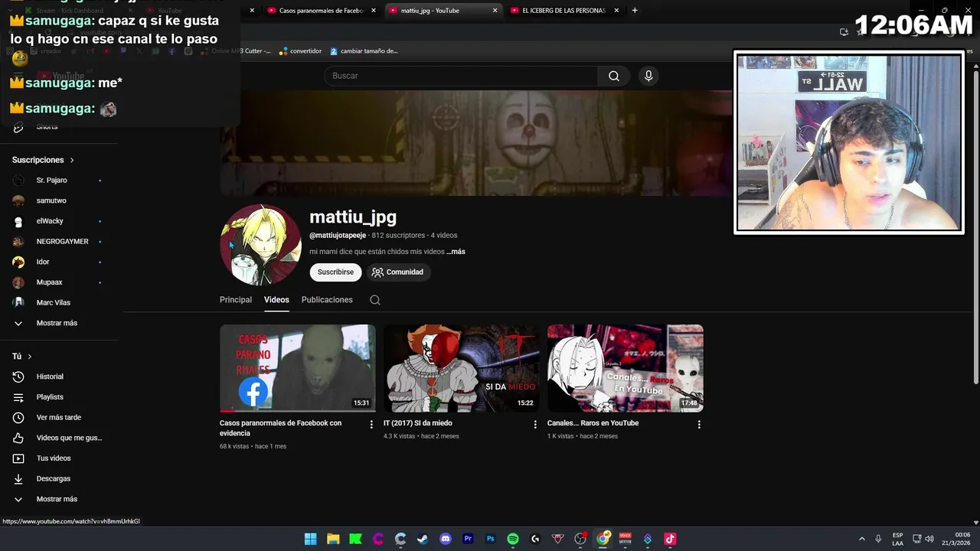Open options menu for IT (2017) video
980x551 pixels.
pyautogui.click(x=535, y=424)
